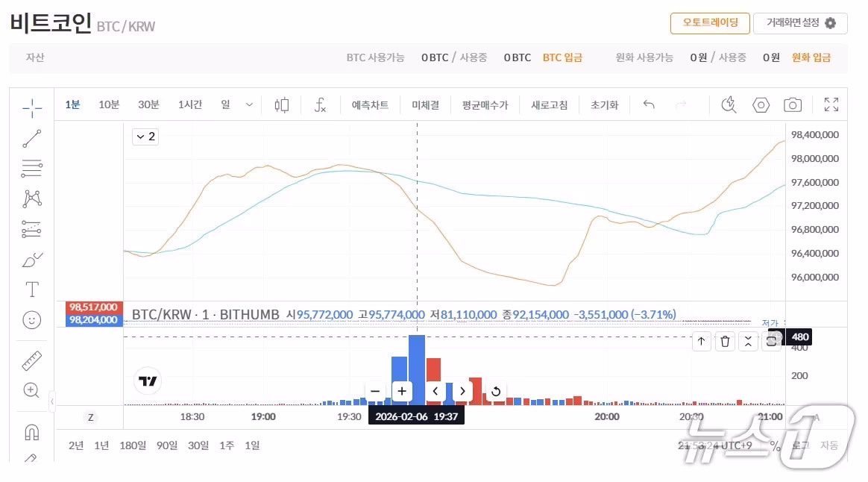Take a chart snapshot with the camera icon
Screen dimensions: 868x482
point(792,105)
